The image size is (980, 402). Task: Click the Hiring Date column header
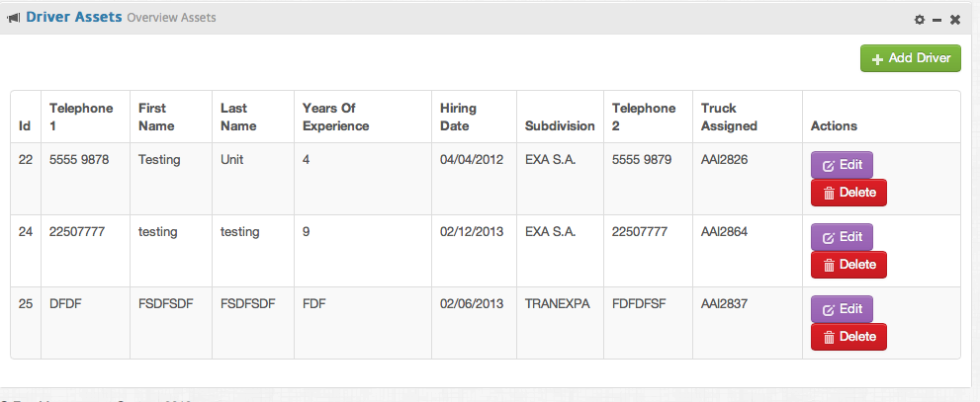[x=458, y=118]
